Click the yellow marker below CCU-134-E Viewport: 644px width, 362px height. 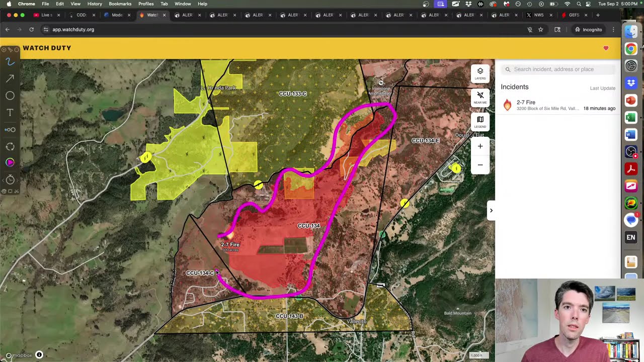pyautogui.click(x=405, y=204)
